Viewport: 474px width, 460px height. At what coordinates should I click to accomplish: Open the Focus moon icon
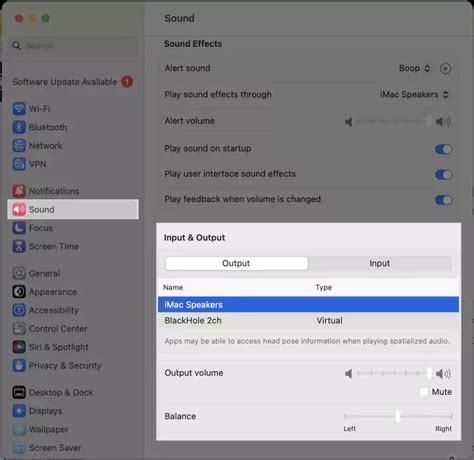click(x=19, y=228)
